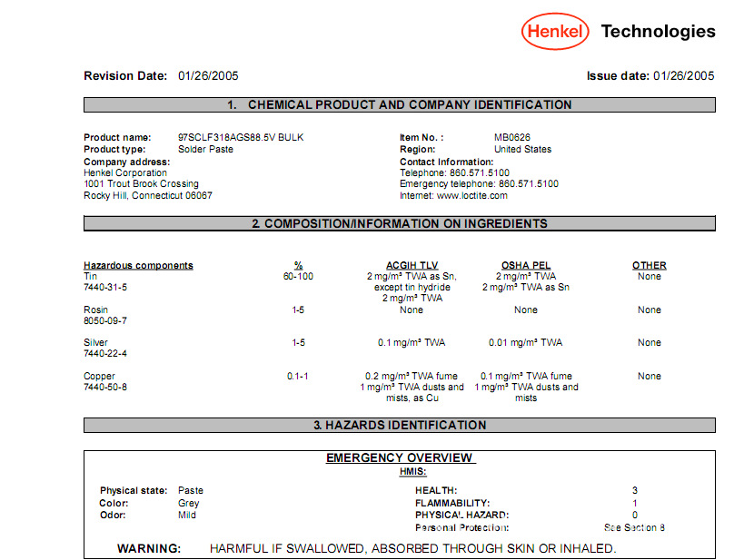This screenshot has height=560, width=734.
Task: Click the 'OSHA PEL' column header
Action: click(x=526, y=265)
